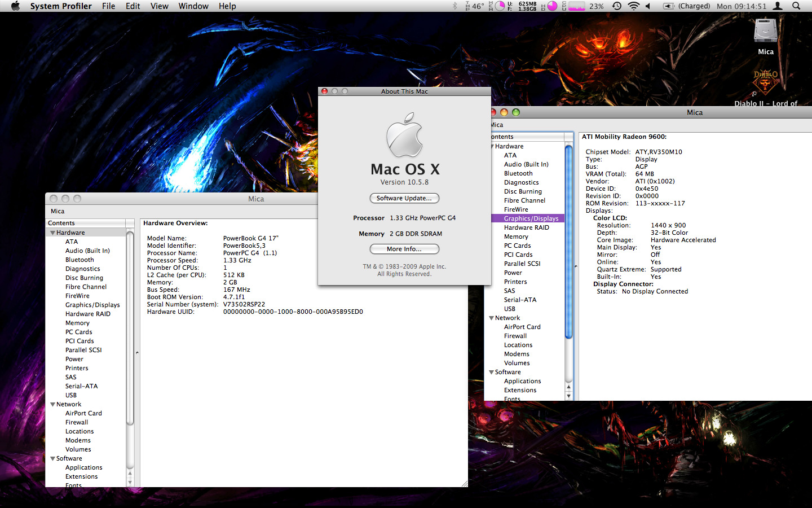Click the CPU usage graph in menu bar
Screen dimensions: 812x508
576,6
